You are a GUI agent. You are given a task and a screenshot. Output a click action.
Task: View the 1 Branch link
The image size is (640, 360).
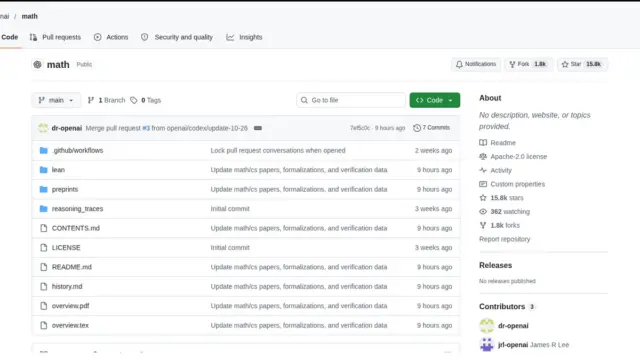point(106,100)
